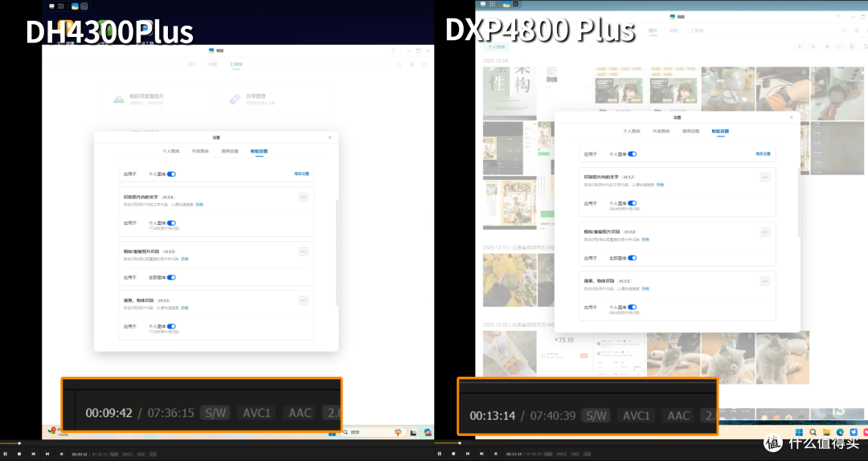Viewport: 868px width, 461px height.
Task: Open the 相似/重复照片识别 more menu in DXP4800 Plus
Action: [764, 232]
